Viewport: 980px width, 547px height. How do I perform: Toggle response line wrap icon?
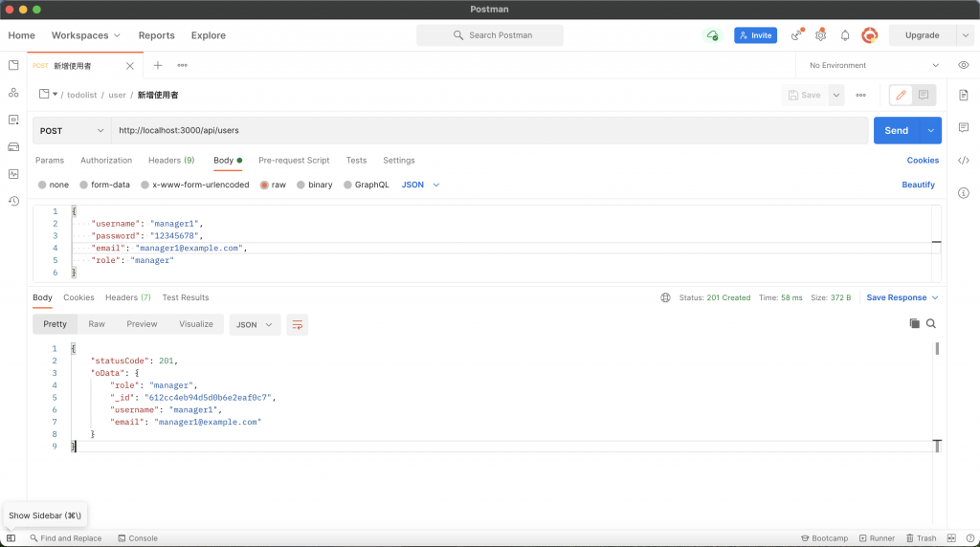click(x=298, y=325)
